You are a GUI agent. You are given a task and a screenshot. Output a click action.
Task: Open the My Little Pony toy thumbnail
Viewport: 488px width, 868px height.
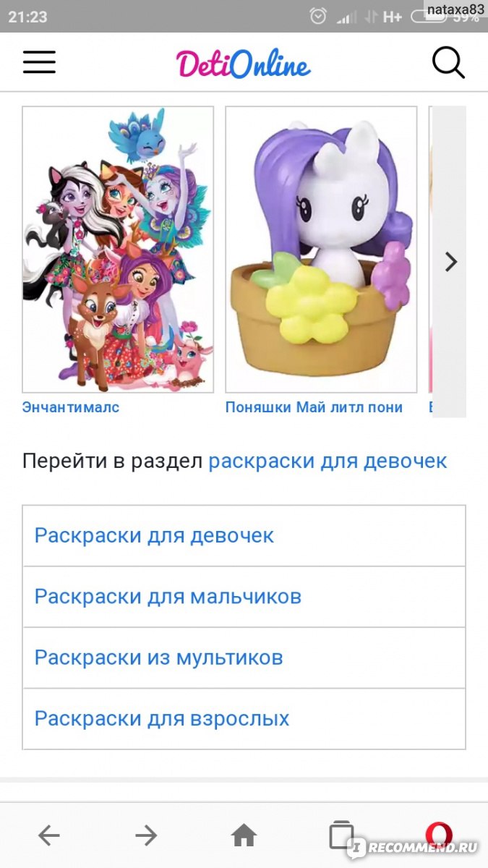[321, 250]
